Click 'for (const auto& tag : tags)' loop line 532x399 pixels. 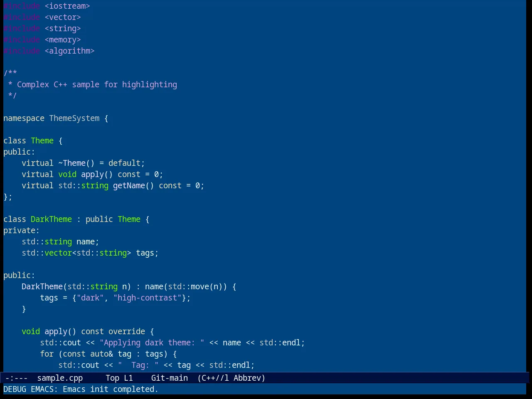point(108,354)
